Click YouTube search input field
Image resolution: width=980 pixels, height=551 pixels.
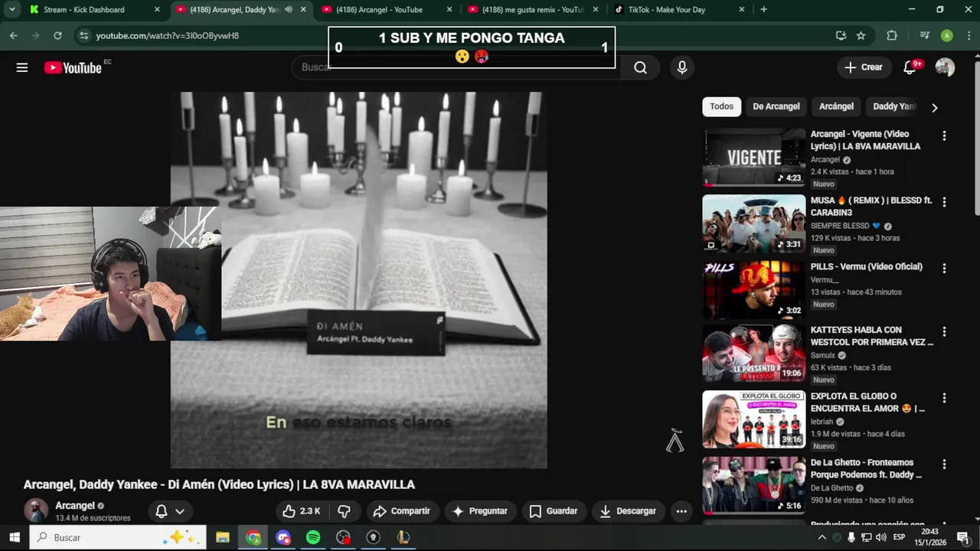pos(456,67)
